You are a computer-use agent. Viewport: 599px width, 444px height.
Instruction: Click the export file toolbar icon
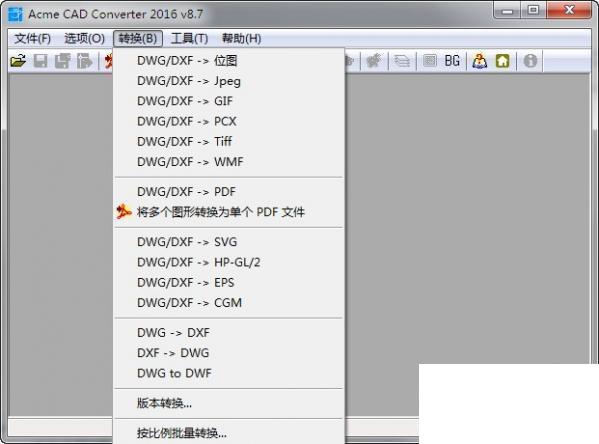coord(84,61)
